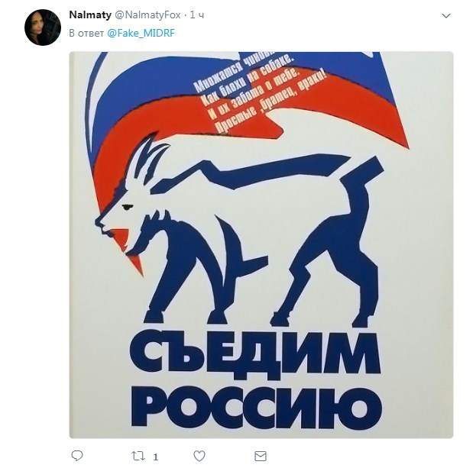Click the retweet count number 1
Screen dimensions: 476x468
click(x=155, y=457)
